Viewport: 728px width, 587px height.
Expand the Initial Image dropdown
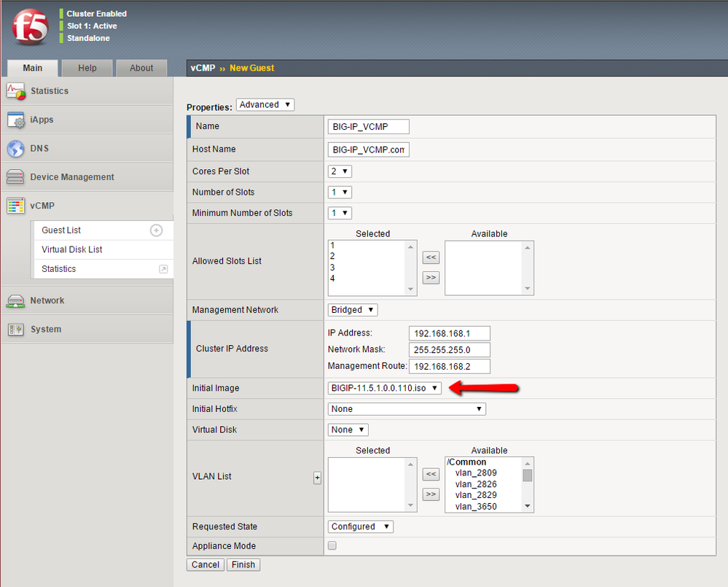point(385,388)
